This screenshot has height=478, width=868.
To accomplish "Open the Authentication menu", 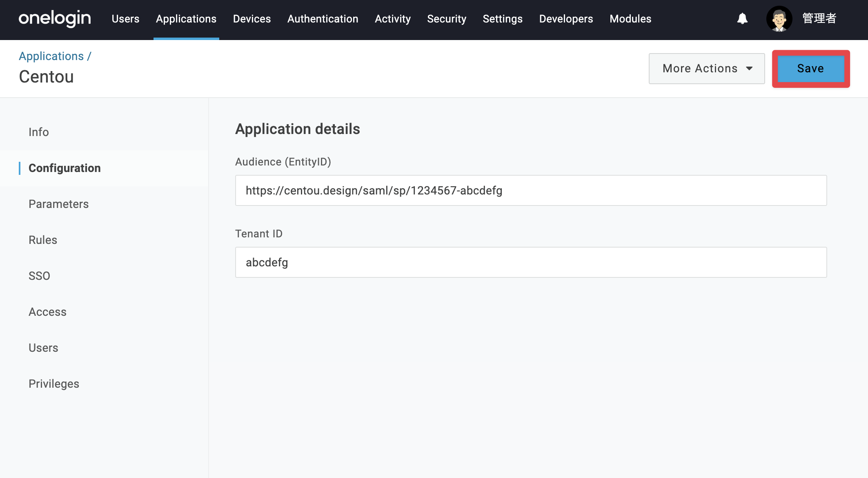I will pos(323,19).
